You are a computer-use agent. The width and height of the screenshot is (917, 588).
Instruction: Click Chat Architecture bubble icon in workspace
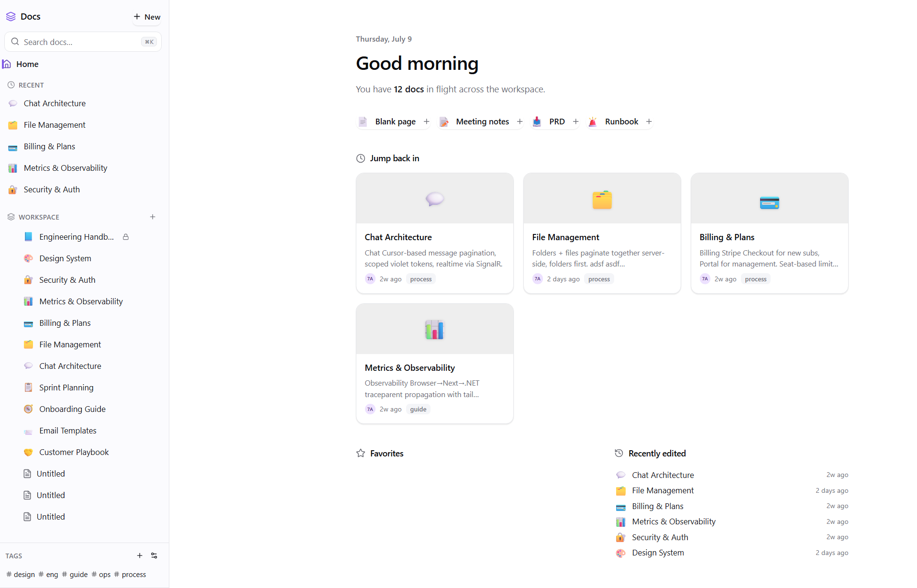pyautogui.click(x=29, y=366)
